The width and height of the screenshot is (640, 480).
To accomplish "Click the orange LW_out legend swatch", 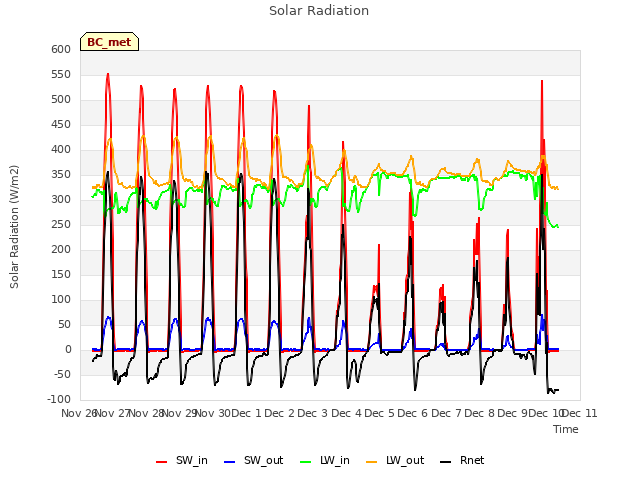I will pyautogui.click(x=371, y=461).
